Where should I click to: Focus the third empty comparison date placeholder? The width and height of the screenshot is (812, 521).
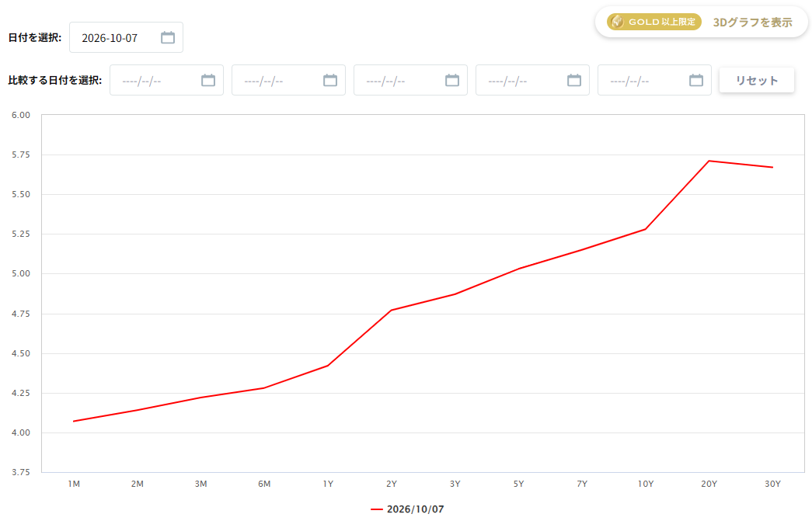(x=386, y=81)
